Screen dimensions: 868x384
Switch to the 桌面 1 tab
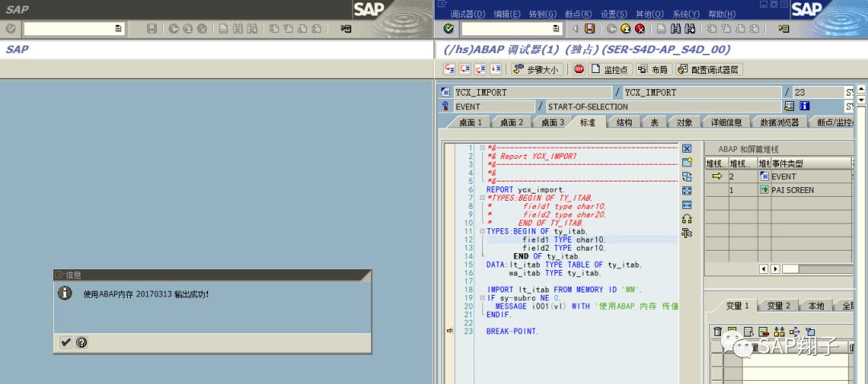[469, 122]
